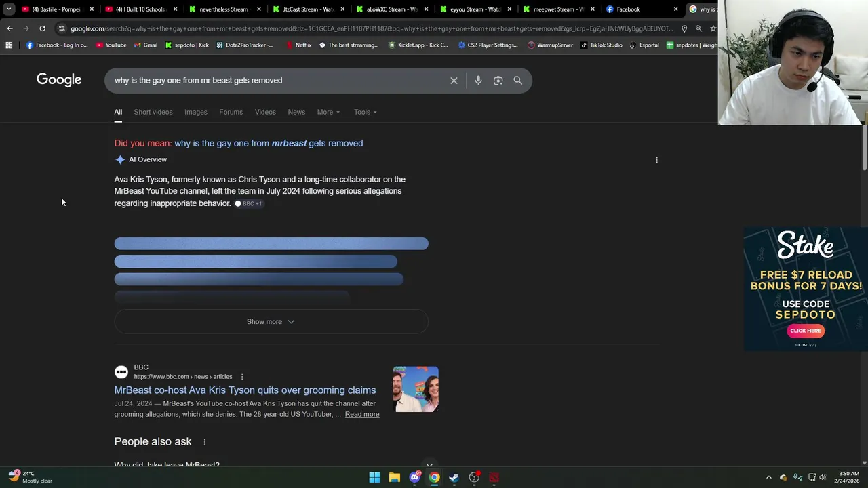Switch to Videos results tab
This screenshot has width=868, height=488.
(265, 112)
